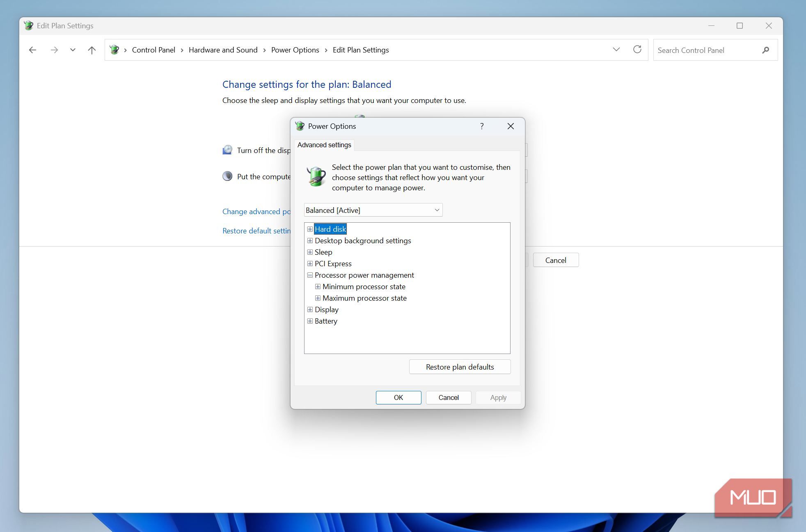Click OK in Power Options dialog
The image size is (806, 532).
pos(398,397)
